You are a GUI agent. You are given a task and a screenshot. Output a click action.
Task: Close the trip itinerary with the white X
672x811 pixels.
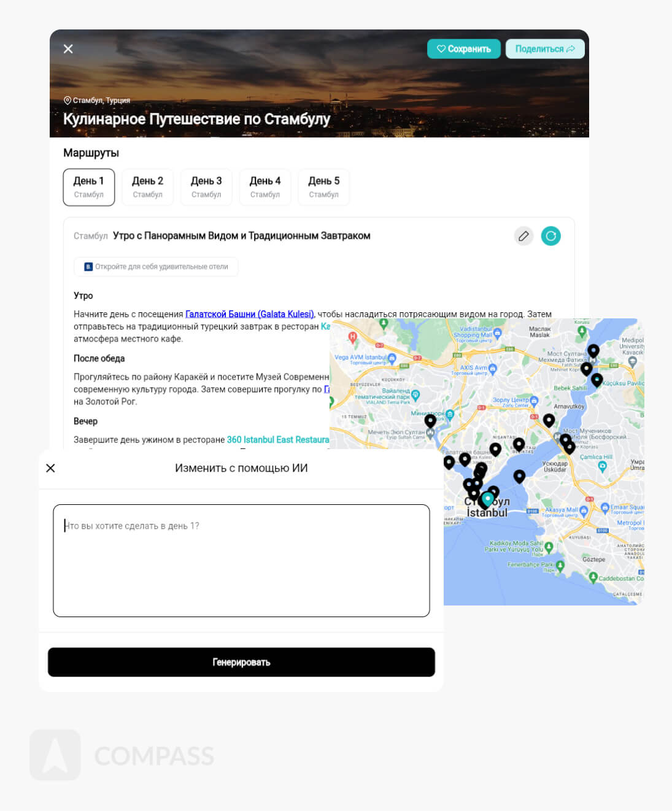point(68,48)
